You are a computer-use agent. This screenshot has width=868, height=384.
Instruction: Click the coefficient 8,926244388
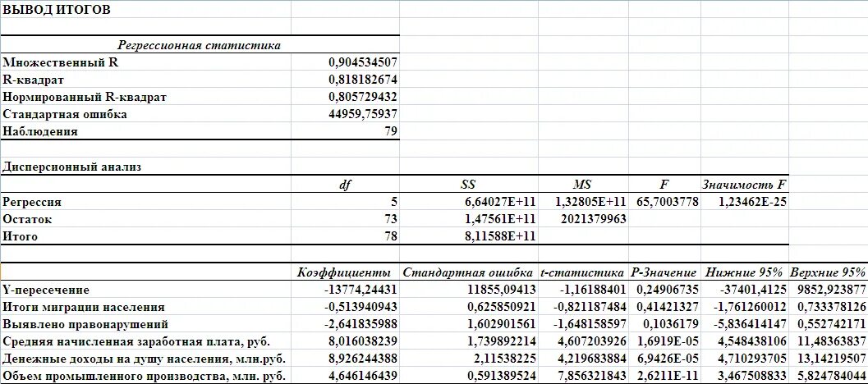coord(363,359)
